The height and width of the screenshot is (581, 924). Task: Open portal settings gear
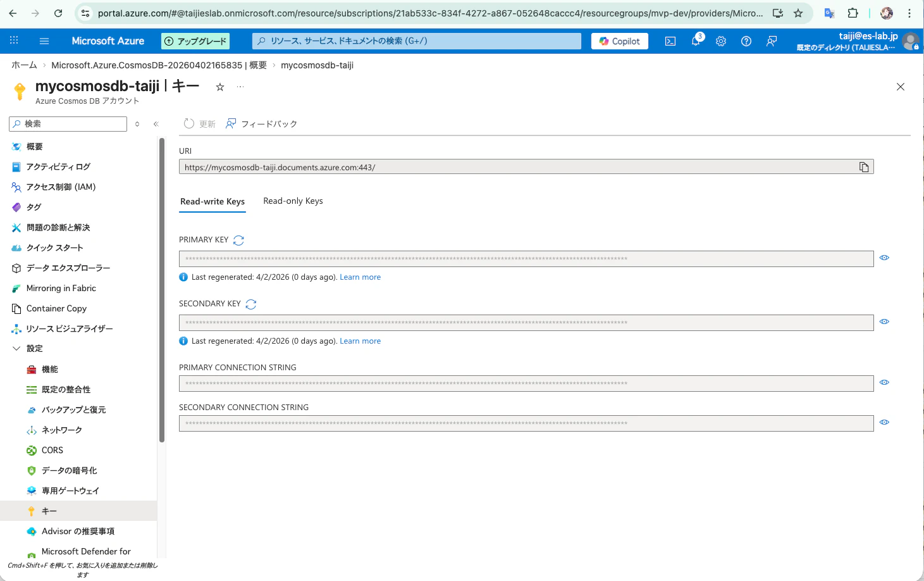pyautogui.click(x=721, y=41)
